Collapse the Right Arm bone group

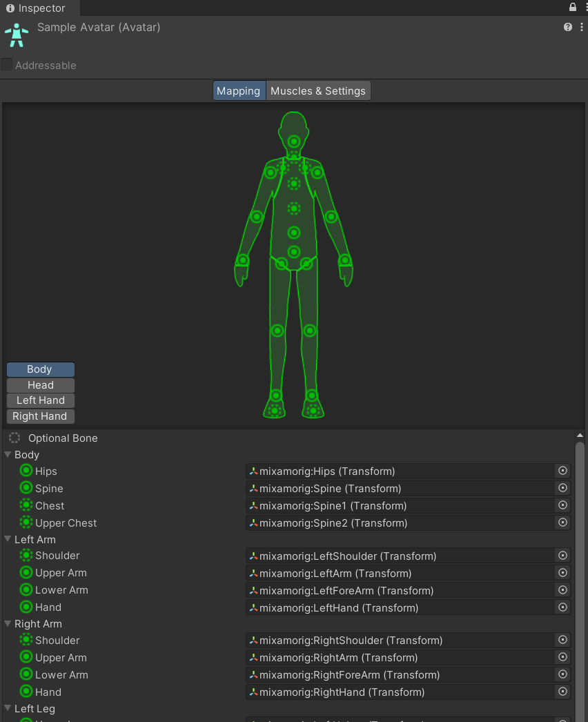pyautogui.click(x=8, y=623)
